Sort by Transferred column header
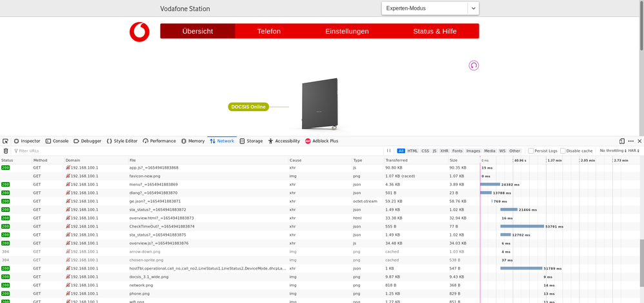The width and height of the screenshot is (644, 303). pos(416,160)
